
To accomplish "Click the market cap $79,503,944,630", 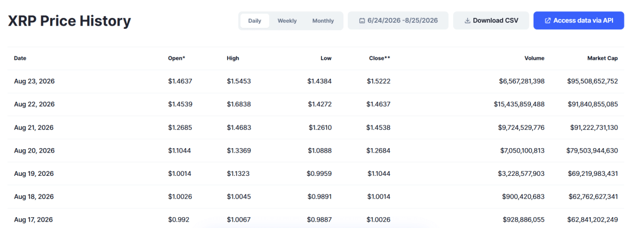I will (x=593, y=150).
